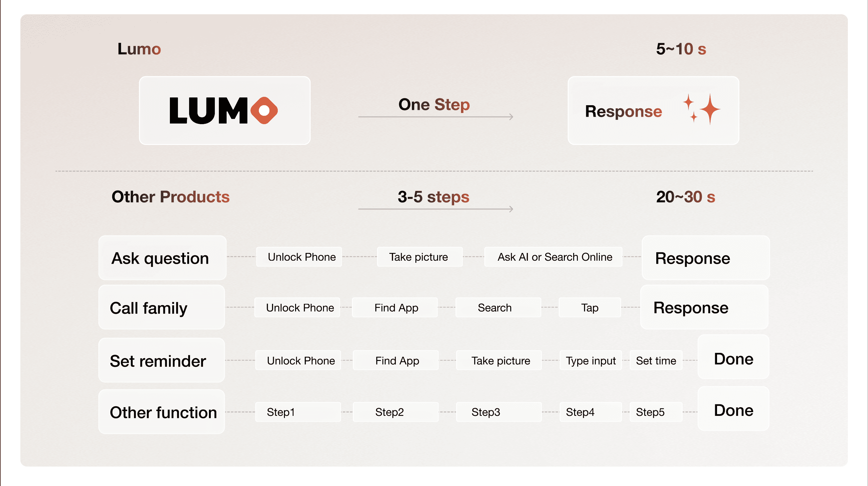The height and width of the screenshot is (486, 868).
Task: Click the orange diamond logo mark
Action: coord(264,110)
